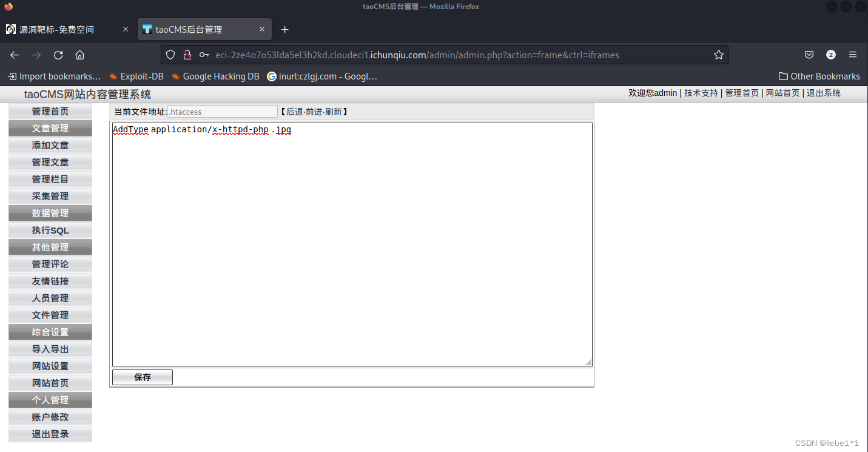Image resolution: width=868 pixels, height=452 pixels.
Task: Open Import bookmarks bookmark
Action: [x=54, y=76]
